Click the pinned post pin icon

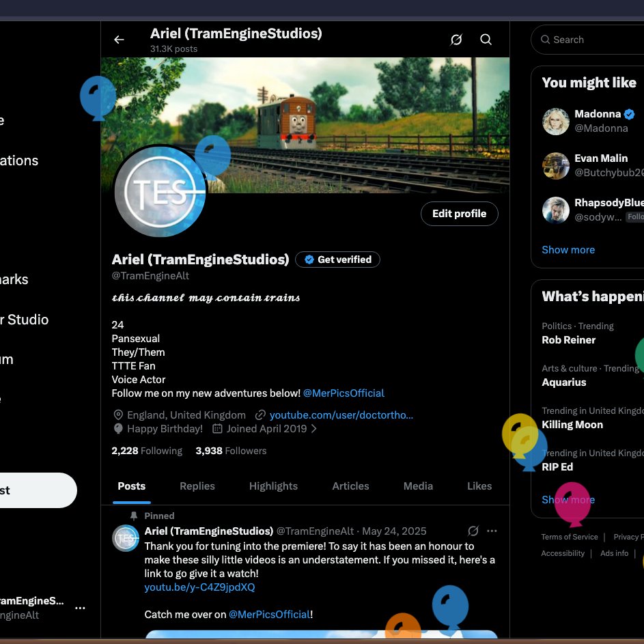pyautogui.click(x=133, y=516)
